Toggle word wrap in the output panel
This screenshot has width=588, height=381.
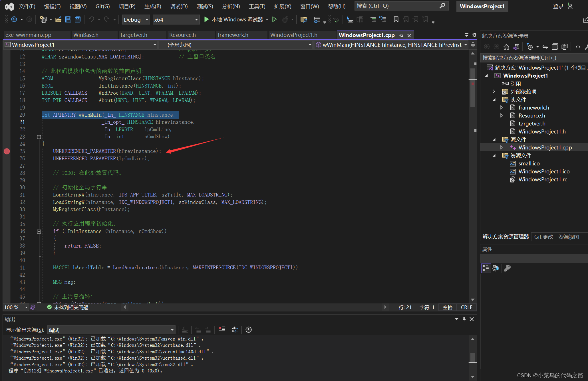point(235,330)
